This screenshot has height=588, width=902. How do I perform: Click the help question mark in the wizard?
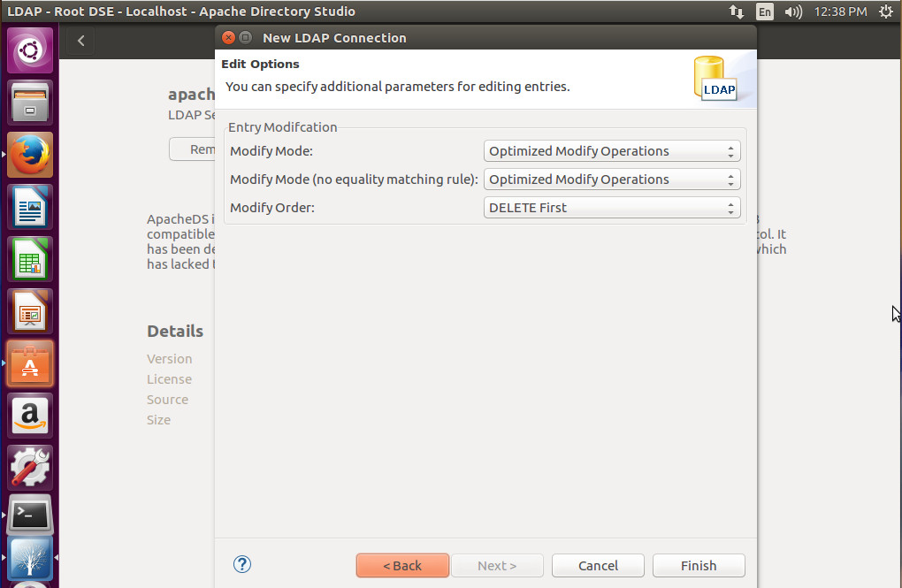coord(241,563)
